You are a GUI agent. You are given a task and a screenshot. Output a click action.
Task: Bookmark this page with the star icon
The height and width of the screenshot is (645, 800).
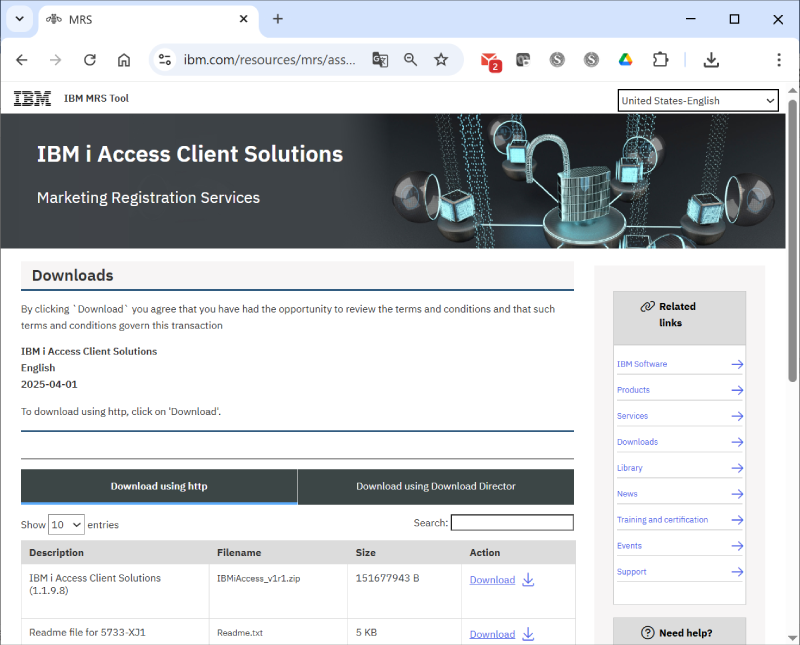[441, 60]
